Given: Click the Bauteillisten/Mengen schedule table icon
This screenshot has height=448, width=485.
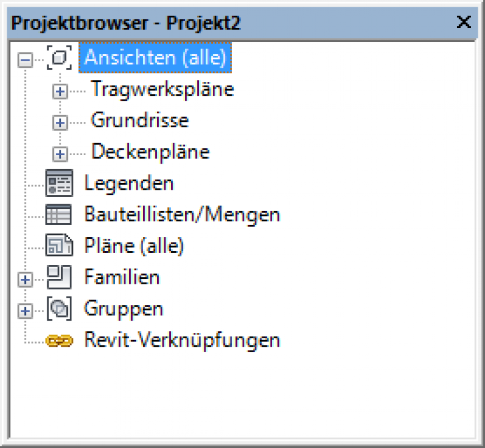Looking at the screenshot, I should tap(58, 214).
